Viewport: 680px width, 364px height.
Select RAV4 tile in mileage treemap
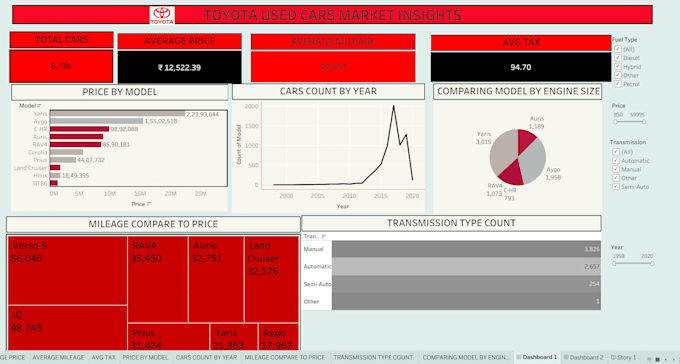tap(158, 279)
